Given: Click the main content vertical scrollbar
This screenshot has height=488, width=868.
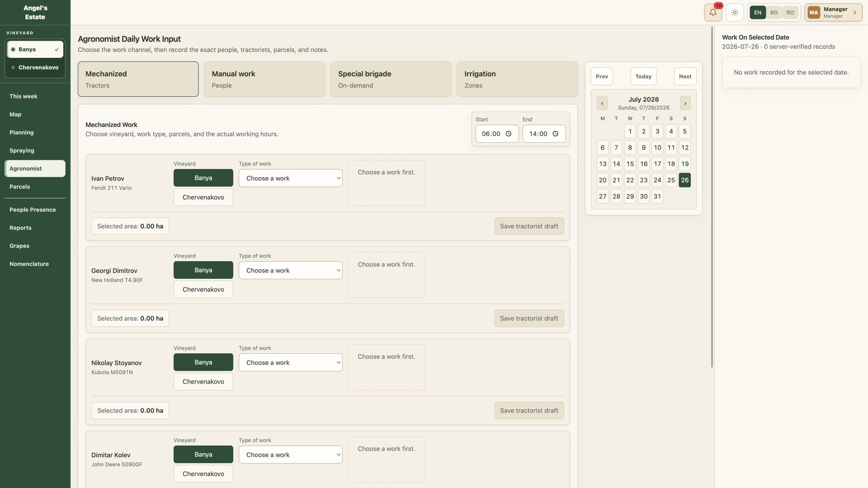Looking at the screenshot, I should tap(712, 197).
